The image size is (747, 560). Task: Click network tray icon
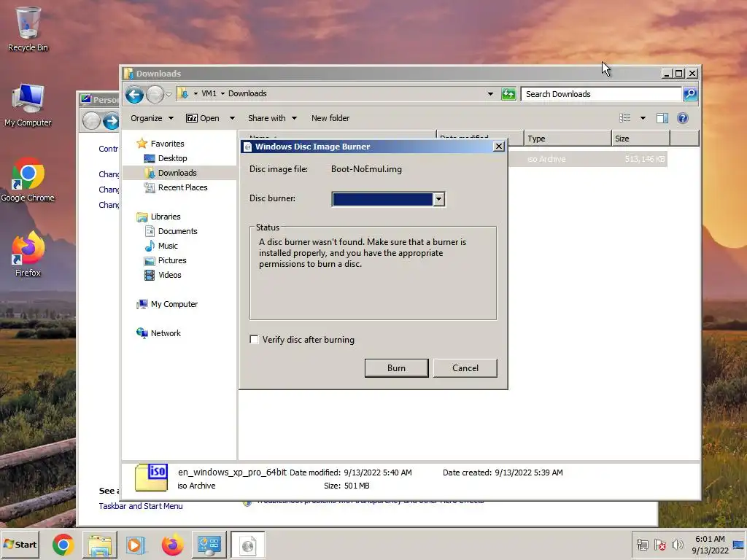tap(642, 544)
